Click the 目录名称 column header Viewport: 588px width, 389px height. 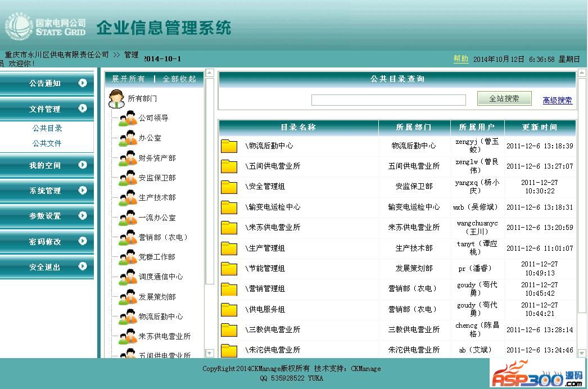(x=298, y=127)
